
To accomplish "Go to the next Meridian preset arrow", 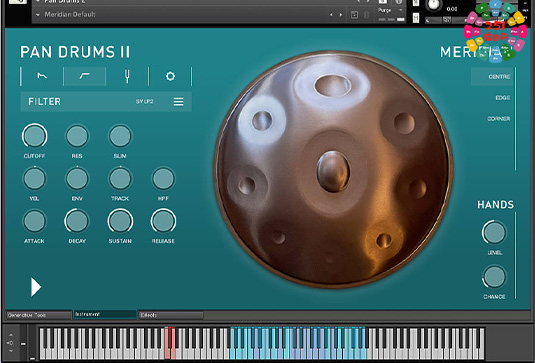I will coord(341,15).
